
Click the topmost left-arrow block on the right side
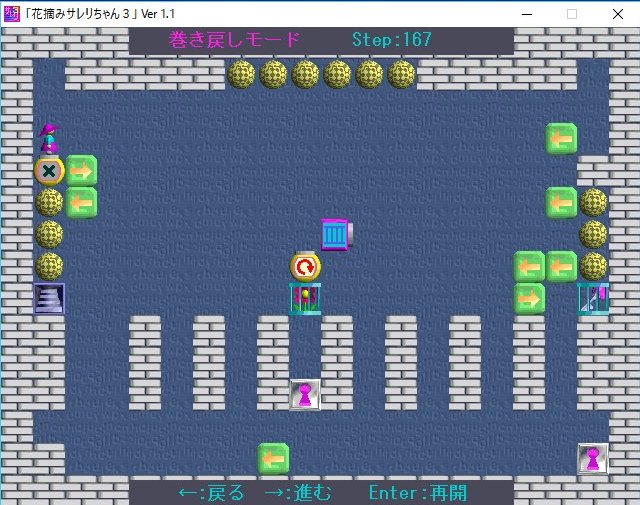[x=561, y=138]
